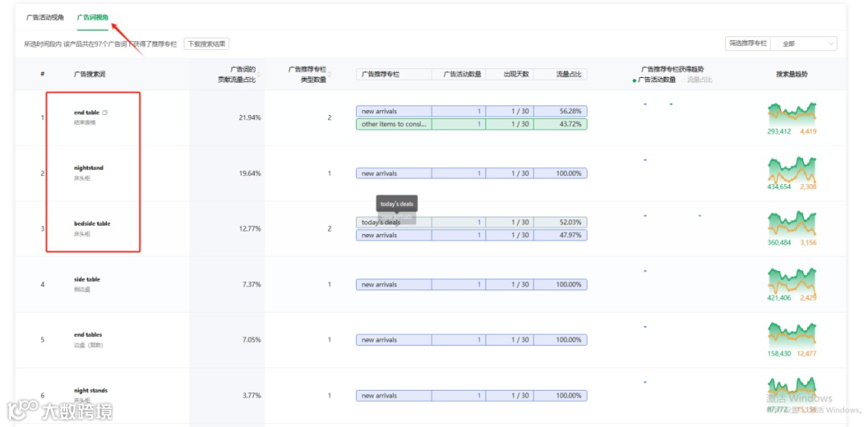Sort by 广告推荐专栏类型数量 column arrows

point(330,74)
